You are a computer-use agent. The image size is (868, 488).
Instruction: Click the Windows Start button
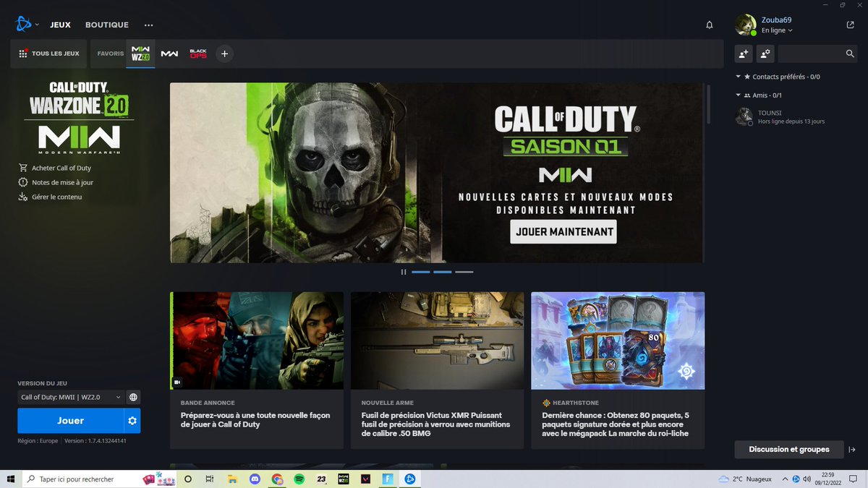11,479
